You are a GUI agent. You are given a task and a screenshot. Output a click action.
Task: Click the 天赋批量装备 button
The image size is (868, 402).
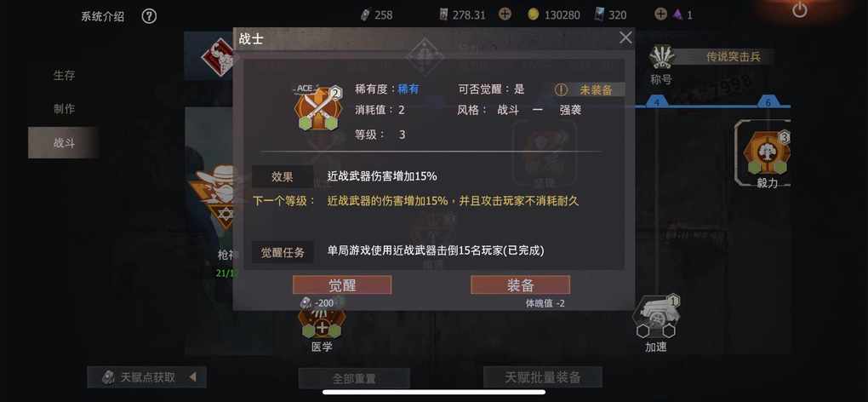543,377
